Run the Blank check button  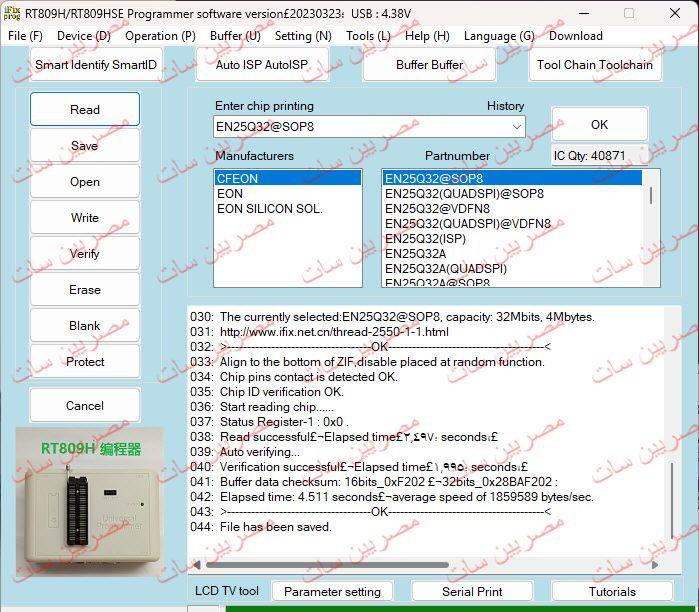point(85,326)
